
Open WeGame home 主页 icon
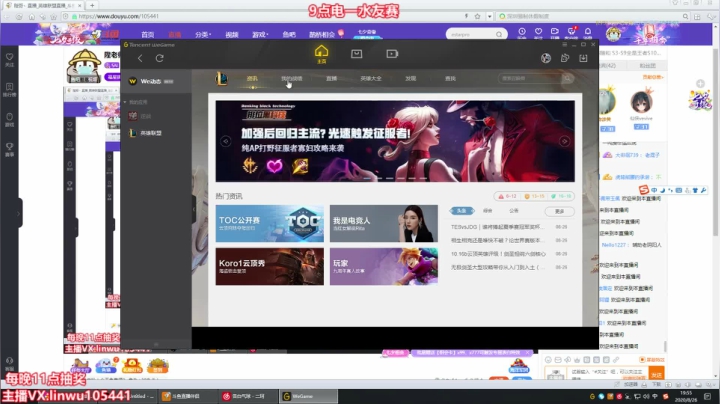(x=321, y=54)
